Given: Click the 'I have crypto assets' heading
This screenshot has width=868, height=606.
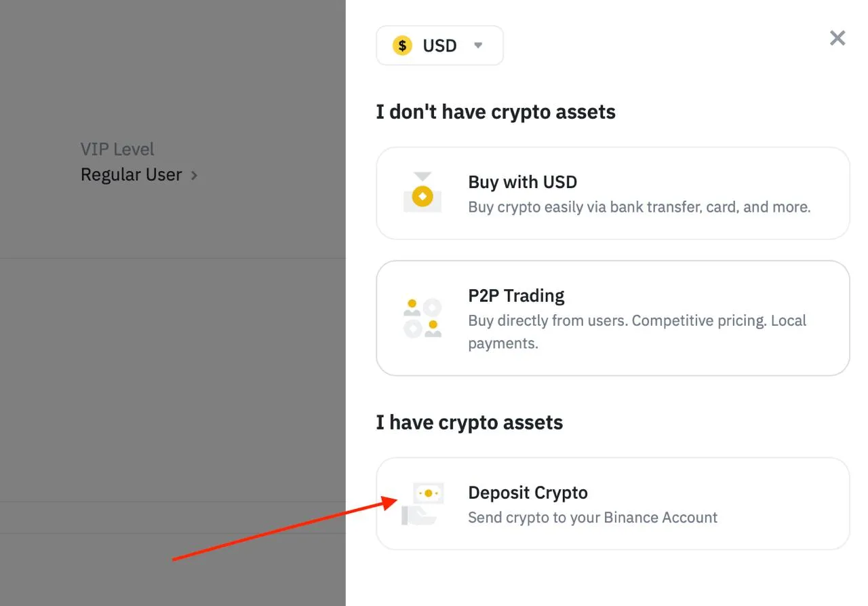Looking at the screenshot, I should point(469,422).
